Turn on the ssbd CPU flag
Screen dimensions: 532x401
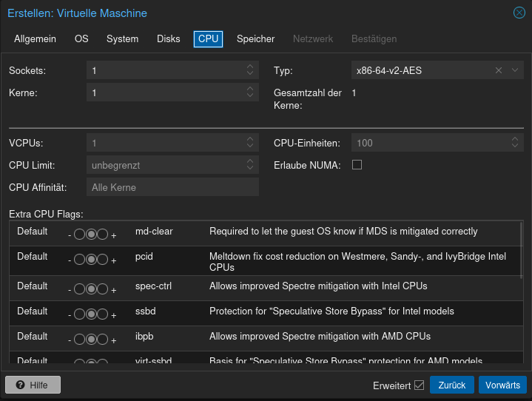coord(103,314)
